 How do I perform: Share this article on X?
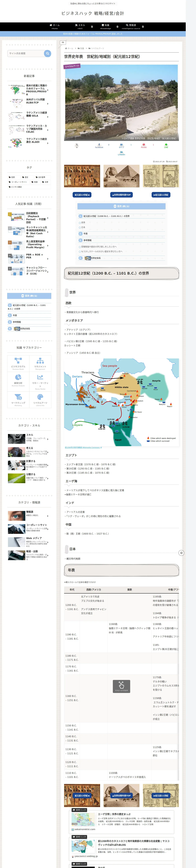point(77,146)
